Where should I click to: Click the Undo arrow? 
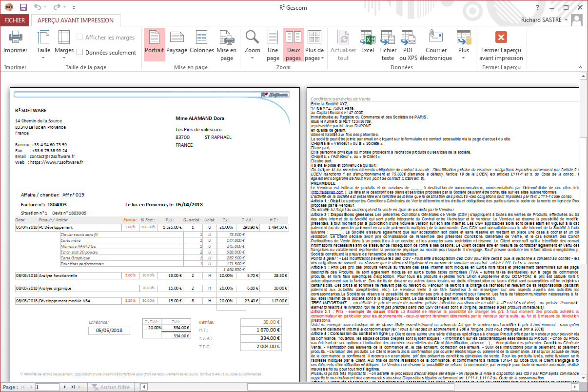coord(38,7)
